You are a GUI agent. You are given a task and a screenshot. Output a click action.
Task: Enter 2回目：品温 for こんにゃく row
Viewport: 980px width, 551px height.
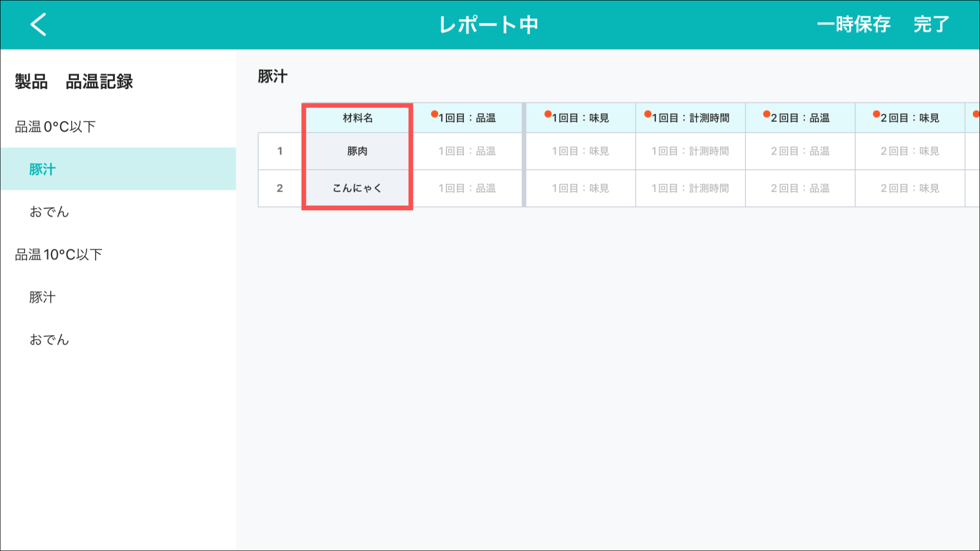click(x=800, y=188)
